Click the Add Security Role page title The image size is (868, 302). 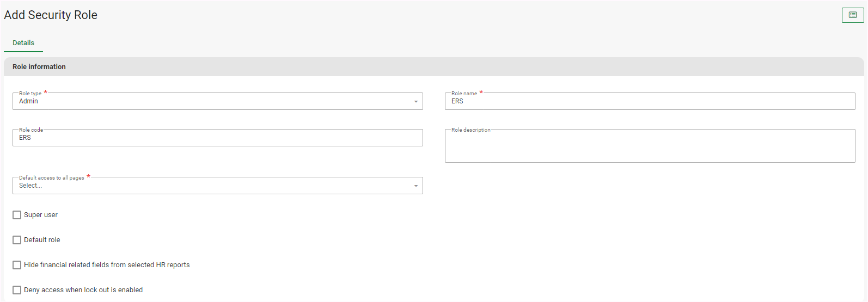(x=51, y=15)
